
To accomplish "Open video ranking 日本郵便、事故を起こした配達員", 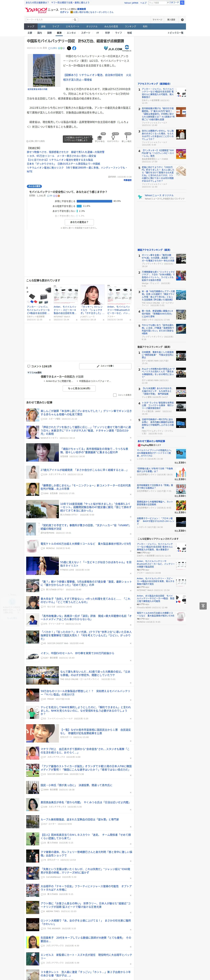I will 158,355.
